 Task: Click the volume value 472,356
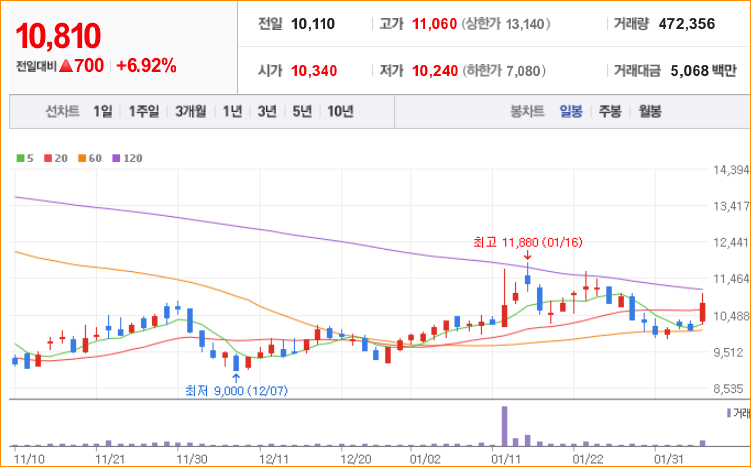coord(686,23)
